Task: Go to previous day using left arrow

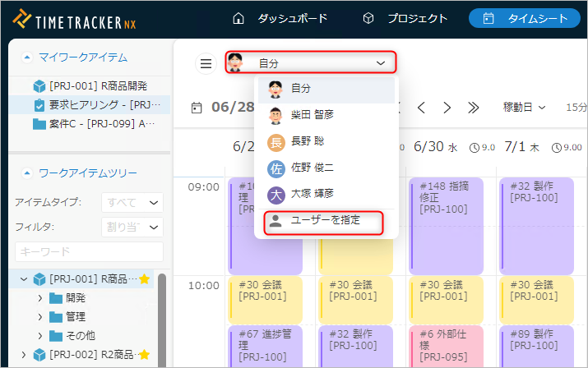Action: coord(421,108)
